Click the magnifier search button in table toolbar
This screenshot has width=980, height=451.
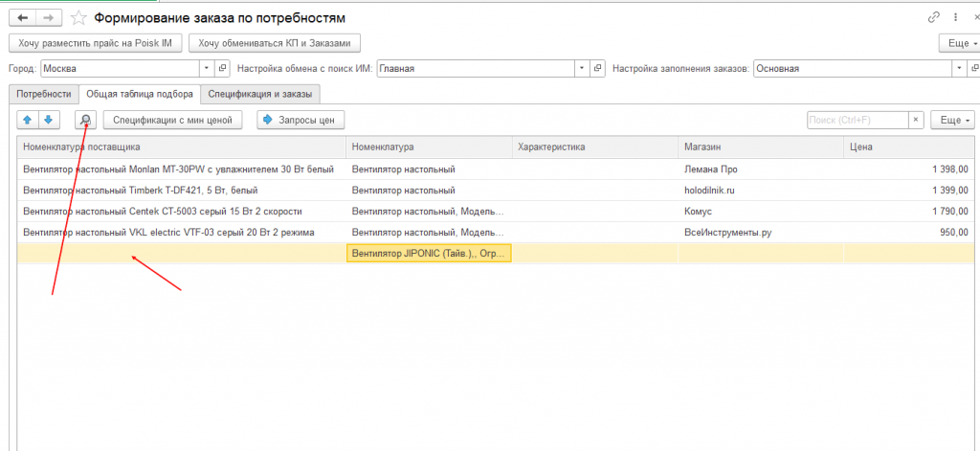[x=85, y=120]
